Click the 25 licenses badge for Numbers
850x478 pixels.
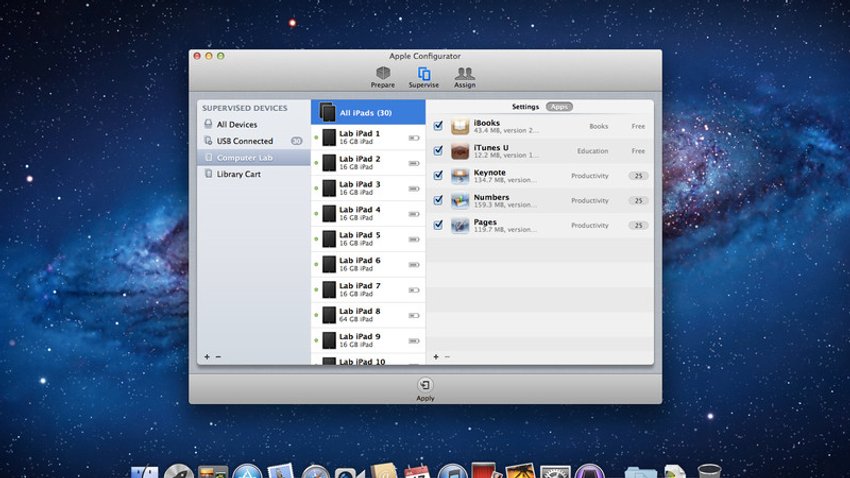(638, 201)
